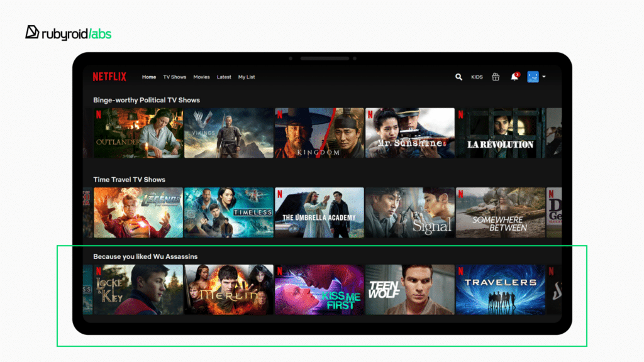This screenshot has width=644, height=362.
Task: Expand the profile dropdown caret
Action: point(544,77)
